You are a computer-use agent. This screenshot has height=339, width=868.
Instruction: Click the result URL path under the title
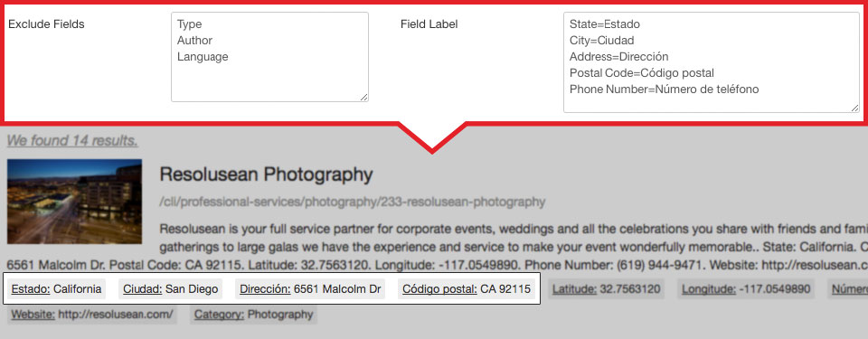[x=353, y=202]
